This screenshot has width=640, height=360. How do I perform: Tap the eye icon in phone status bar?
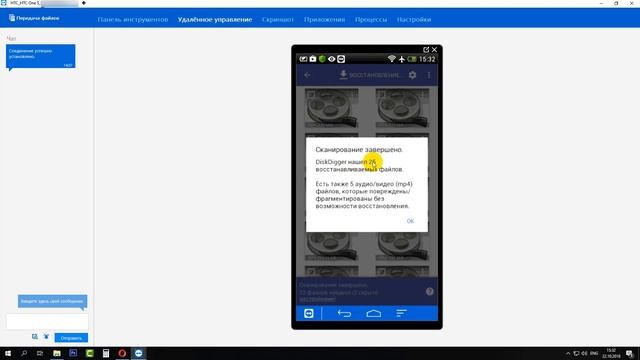pyautogui.click(x=331, y=59)
